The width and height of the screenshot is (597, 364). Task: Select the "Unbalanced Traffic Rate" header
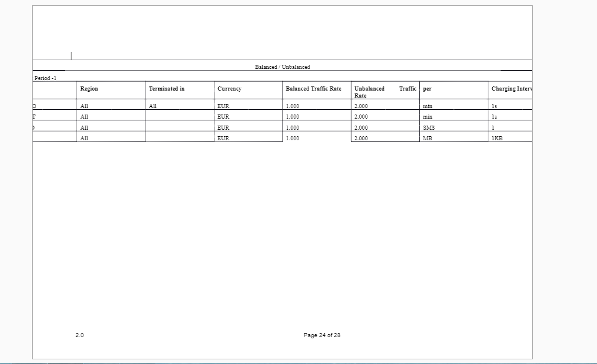click(x=386, y=92)
